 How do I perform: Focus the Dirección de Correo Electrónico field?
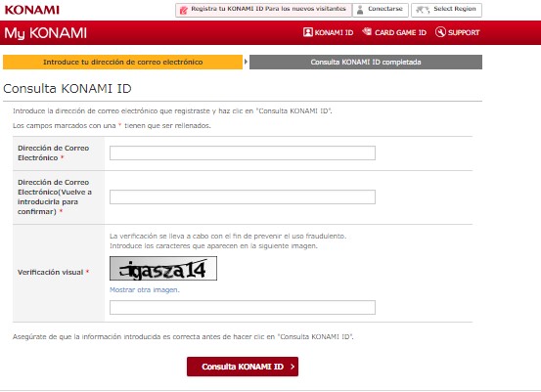(243, 153)
